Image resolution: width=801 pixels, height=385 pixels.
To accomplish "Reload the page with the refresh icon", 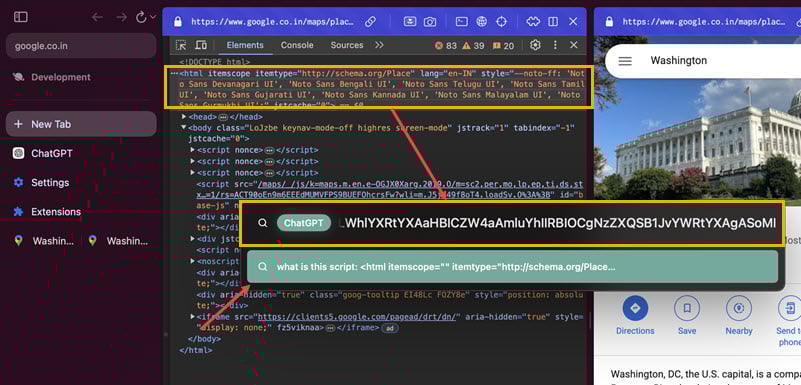I will click(x=141, y=17).
